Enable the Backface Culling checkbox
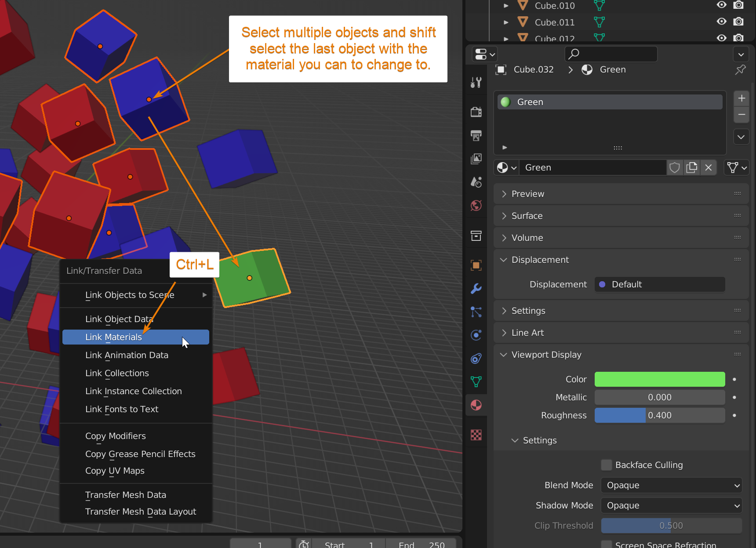The height and width of the screenshot is (548, 756). [607, 465]
